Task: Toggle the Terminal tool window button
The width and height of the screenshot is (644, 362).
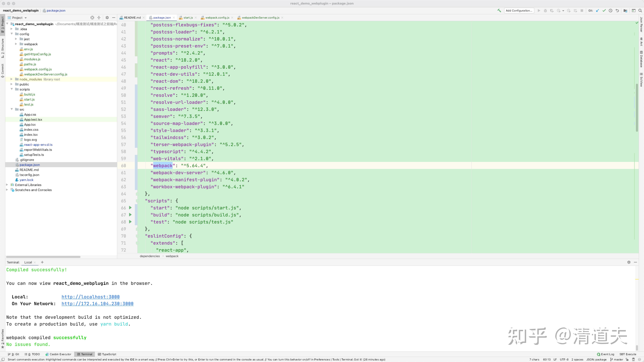Action: tap(85, 354)
